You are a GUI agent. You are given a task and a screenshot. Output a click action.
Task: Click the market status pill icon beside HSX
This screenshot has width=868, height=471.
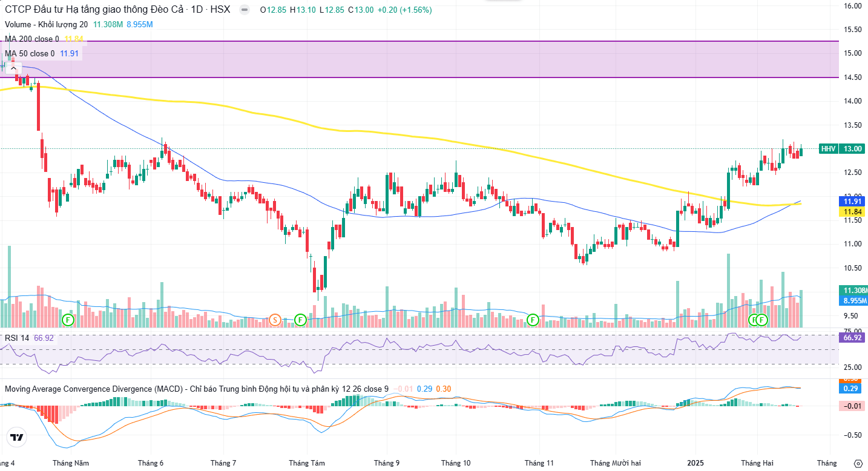pos(244,10)
